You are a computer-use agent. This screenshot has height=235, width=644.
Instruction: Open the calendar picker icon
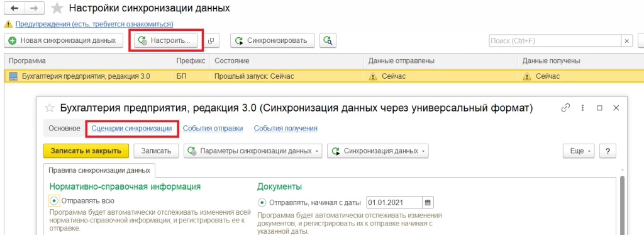tap(428, 202)
